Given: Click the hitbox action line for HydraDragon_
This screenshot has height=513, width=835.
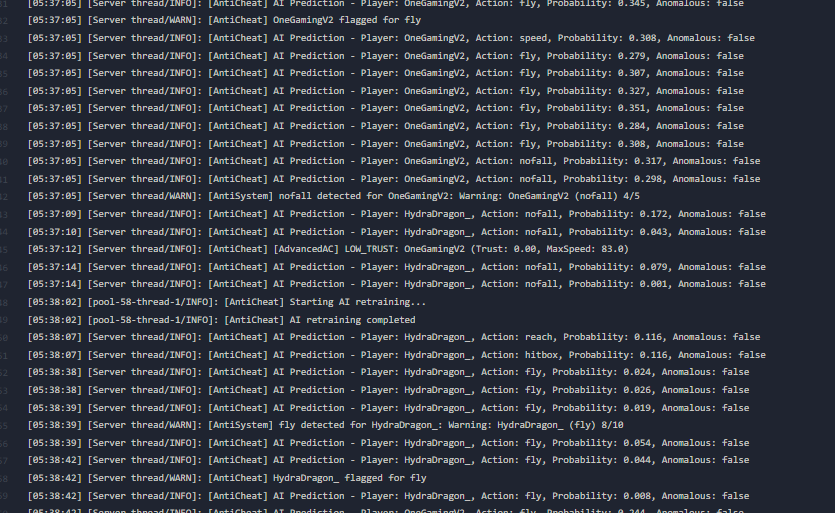Looking at the screenshot, I should point(397,355).
